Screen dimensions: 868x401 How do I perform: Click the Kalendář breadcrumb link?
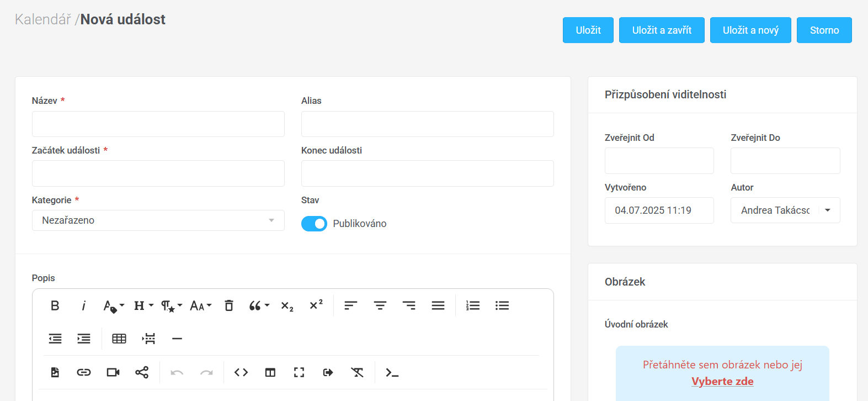(x=43, y=19)
